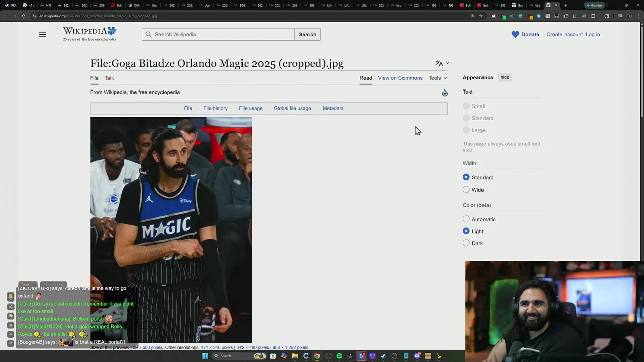Select the Combat Log chat tab

tap(53, 284)
